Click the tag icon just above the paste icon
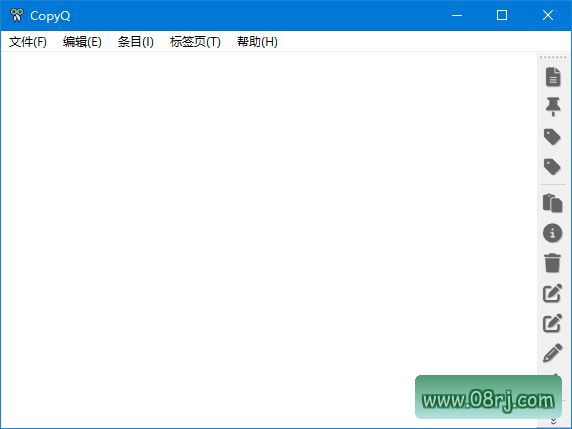Viewport: 572px width, 429px height. point(552,167)
